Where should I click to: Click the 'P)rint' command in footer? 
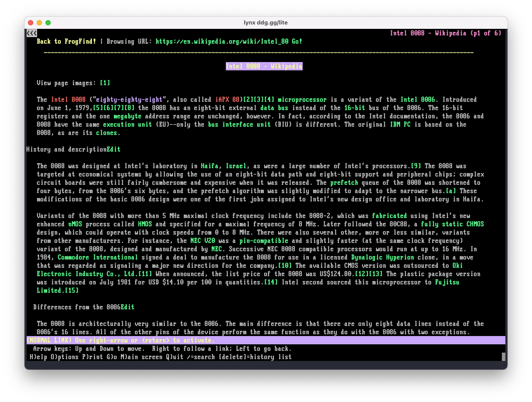coord(93,357)
